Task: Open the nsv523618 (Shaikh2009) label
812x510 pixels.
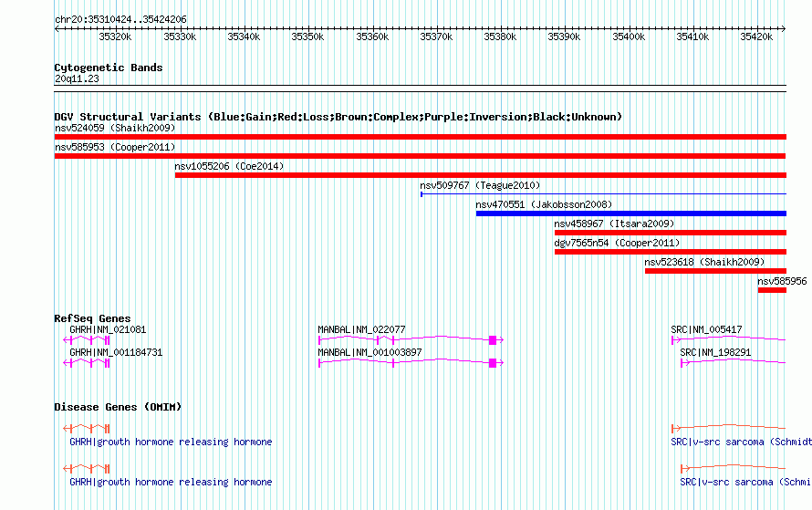Action: coord(704,262)
